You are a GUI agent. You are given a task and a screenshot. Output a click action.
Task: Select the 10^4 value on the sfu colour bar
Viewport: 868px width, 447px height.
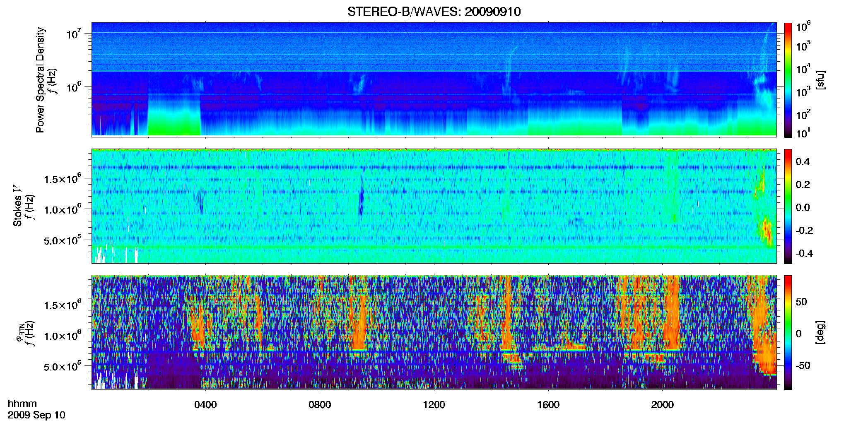(x=803, y=69)
